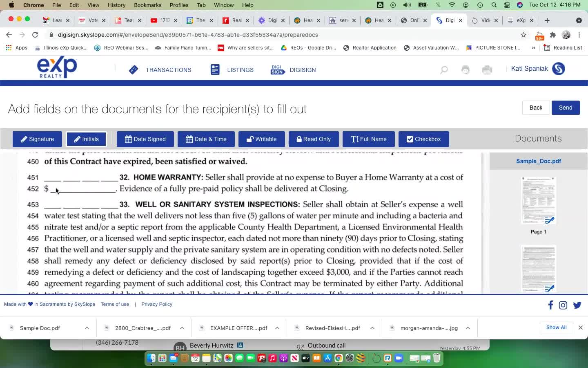Expand Sample Doc.pdf download options
This screenshot has width=588, height=368.
(x=87, y=328)
